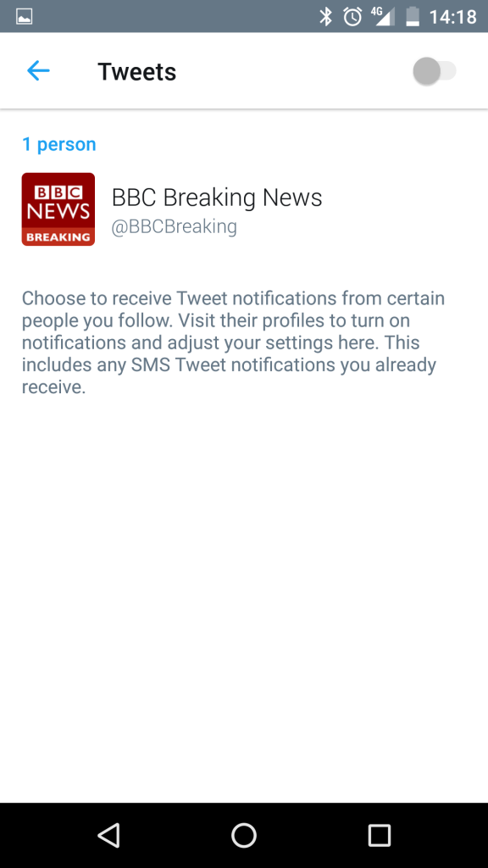488x868 pixels.
Task: Select the BBC Breaking News name
Action: coord(217,197)
